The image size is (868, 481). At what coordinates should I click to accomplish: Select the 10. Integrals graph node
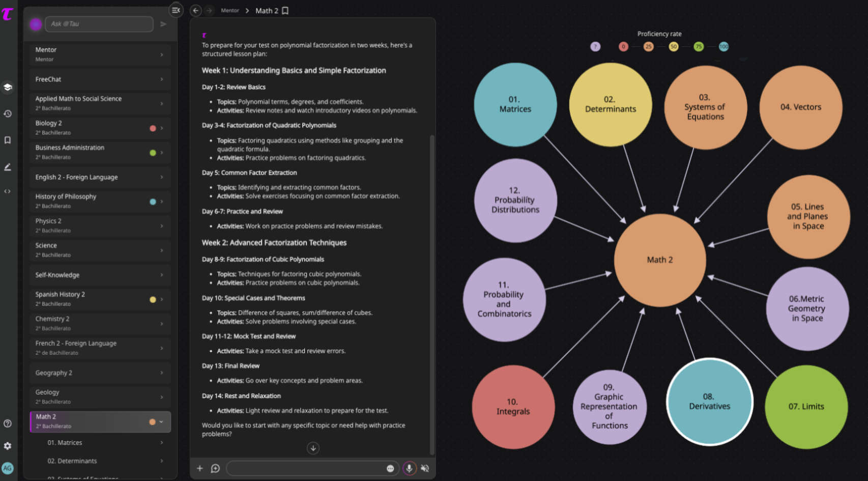point(513,407)
